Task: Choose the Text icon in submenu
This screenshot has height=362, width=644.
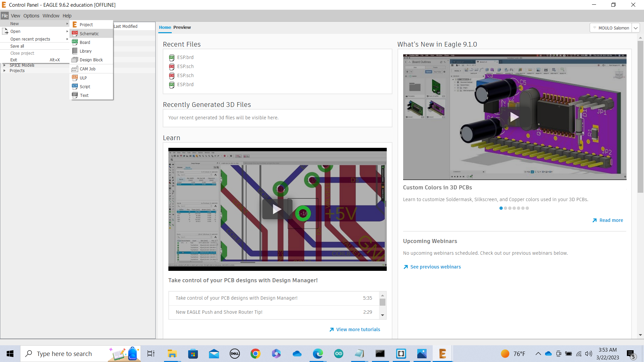Action: click(75, 95)
